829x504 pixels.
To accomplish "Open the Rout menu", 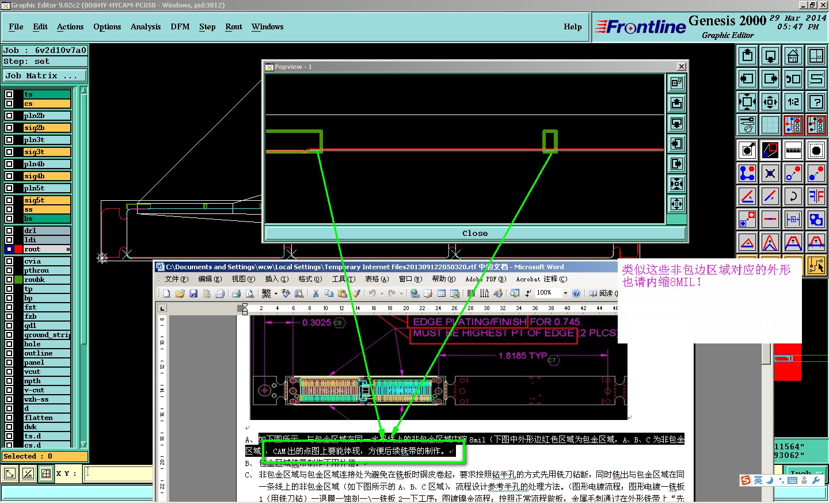I will [x=234, y=26].
